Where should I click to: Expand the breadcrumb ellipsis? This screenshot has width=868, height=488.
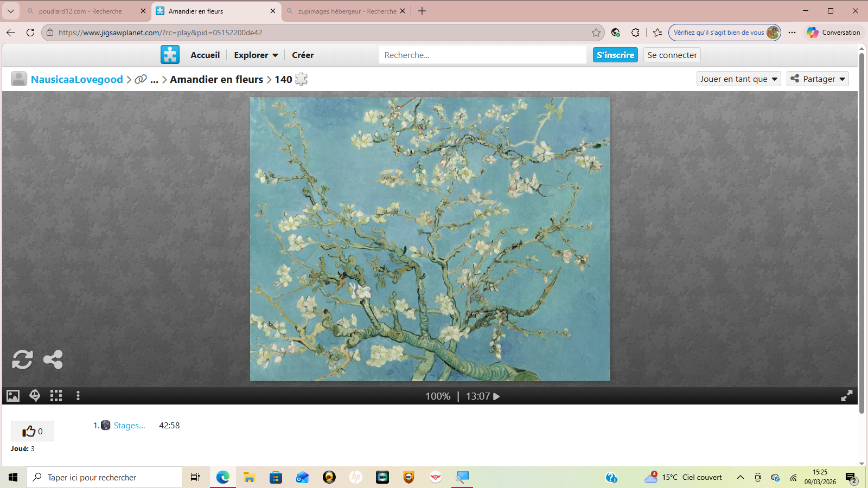[x=155, y=80]
